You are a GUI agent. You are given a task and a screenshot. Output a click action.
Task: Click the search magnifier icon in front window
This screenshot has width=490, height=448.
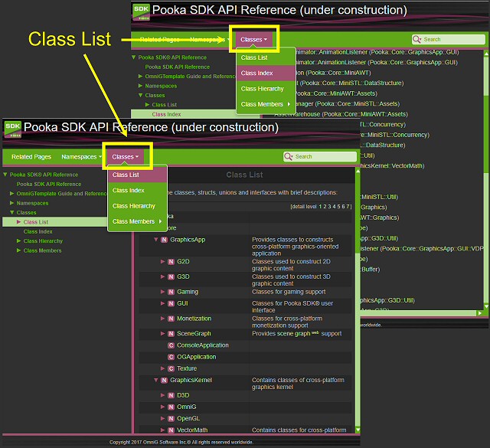click(x=288, y=156)
